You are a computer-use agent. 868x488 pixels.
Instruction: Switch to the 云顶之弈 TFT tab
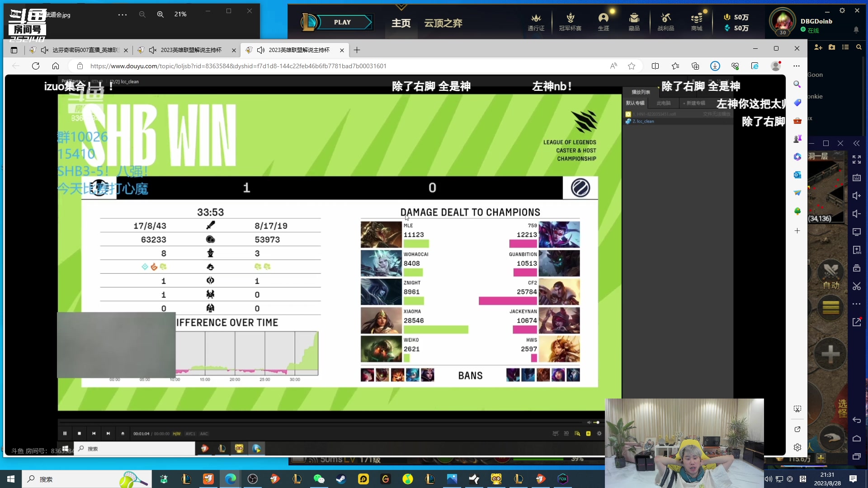443,23
